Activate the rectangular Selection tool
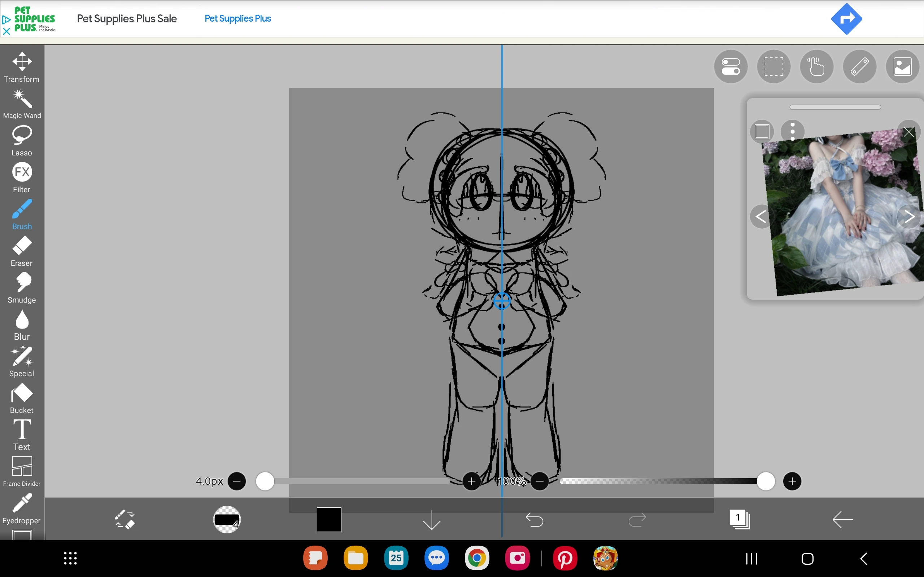The image size is (924, 577). (x=773, y=66)
